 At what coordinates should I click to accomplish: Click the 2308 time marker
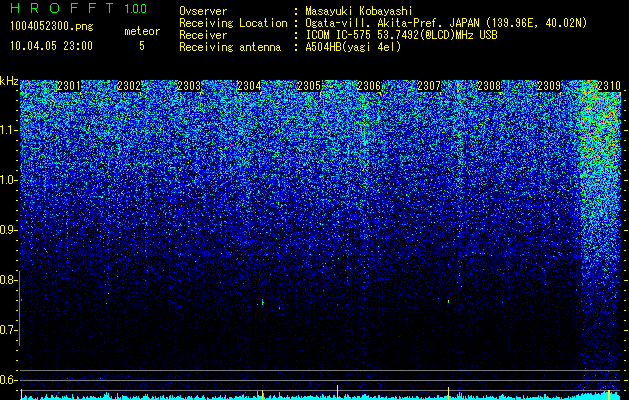[x=489, y=86]
